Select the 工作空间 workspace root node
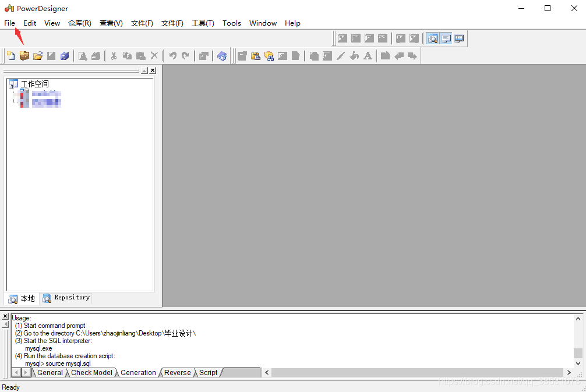586x392 pixels. 34,84
